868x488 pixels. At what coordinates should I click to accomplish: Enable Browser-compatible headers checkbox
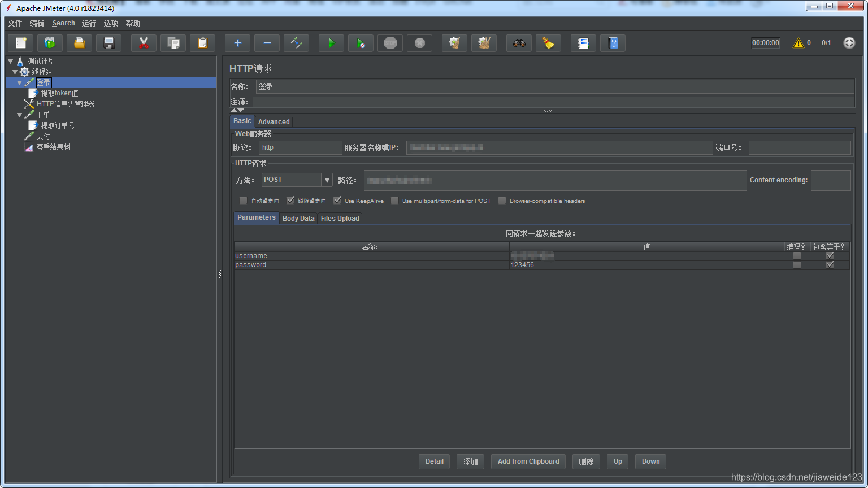point(502,201)
